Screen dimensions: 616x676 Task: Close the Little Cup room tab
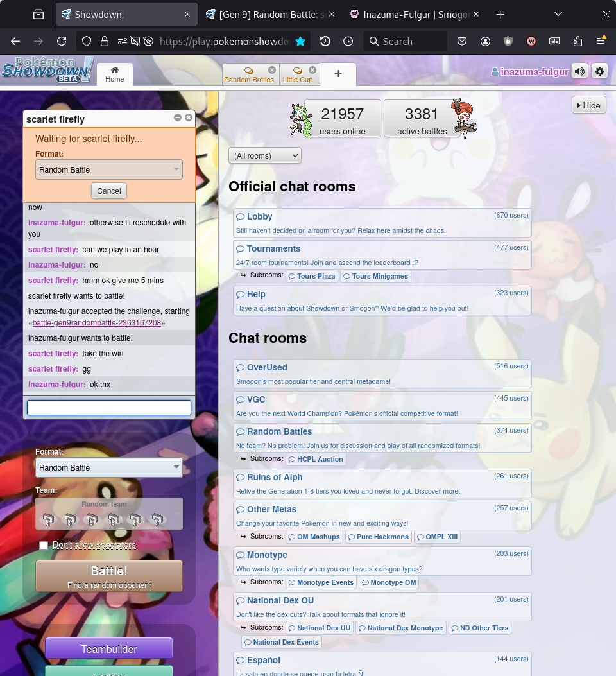[312, 70]
